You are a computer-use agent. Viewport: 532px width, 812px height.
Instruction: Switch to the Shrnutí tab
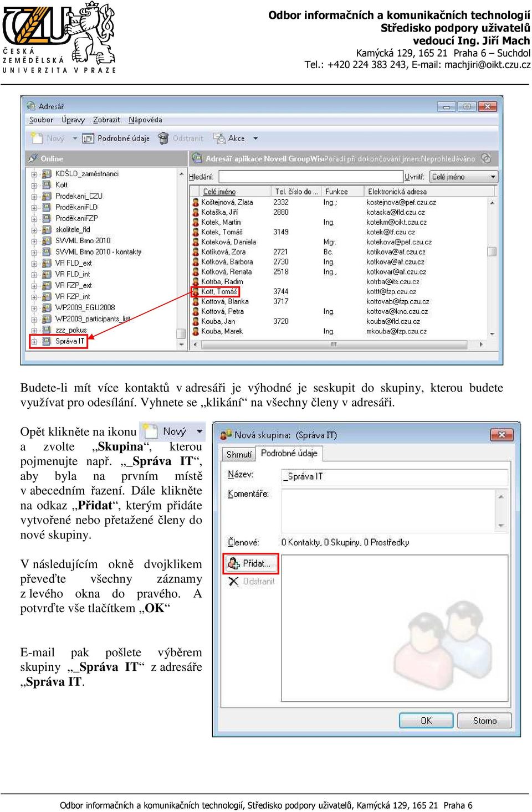(x=239, y=454)
